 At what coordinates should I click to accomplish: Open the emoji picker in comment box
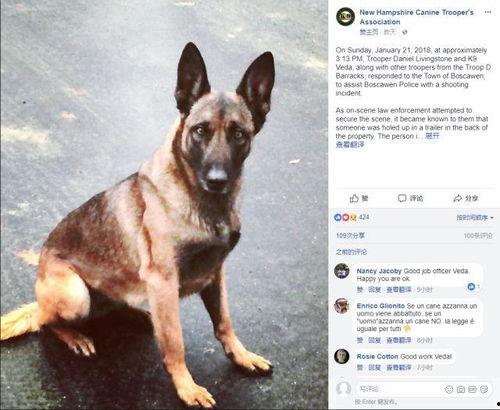click(x=449, y=389)
